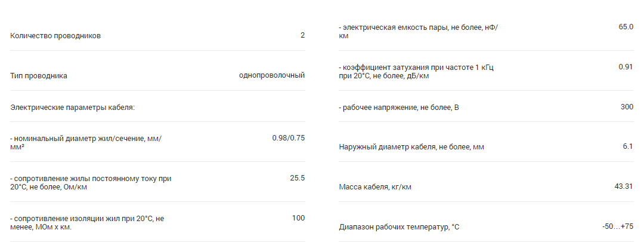Select the working voltage value 300
This screenshot has width=644, height=242.
pos(627,107)
